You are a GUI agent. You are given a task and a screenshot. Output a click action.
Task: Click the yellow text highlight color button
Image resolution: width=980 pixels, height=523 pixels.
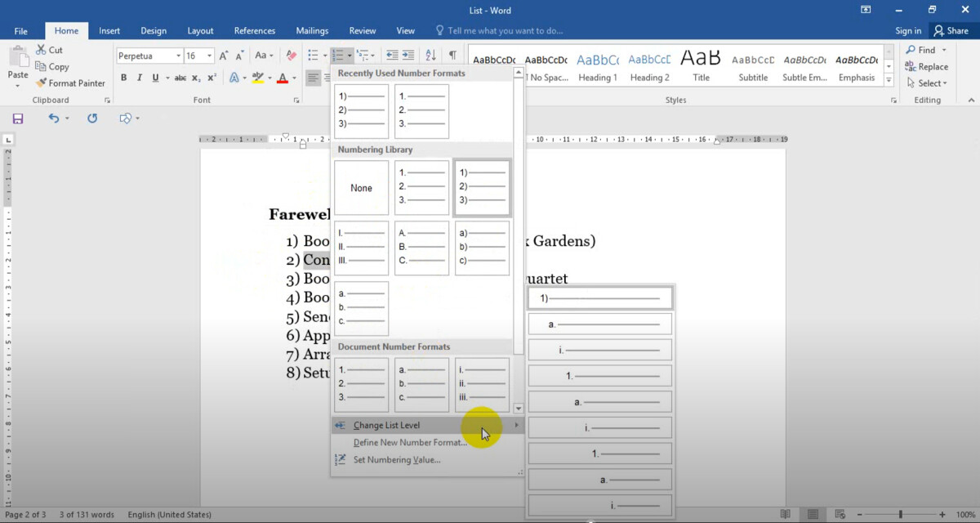click(x=258, y=78)
